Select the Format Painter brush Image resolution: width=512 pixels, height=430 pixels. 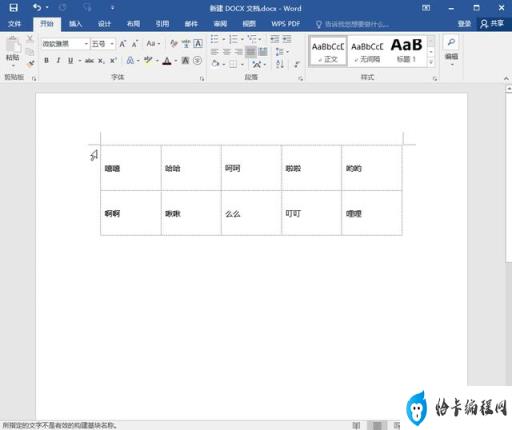tap(30, 63)
